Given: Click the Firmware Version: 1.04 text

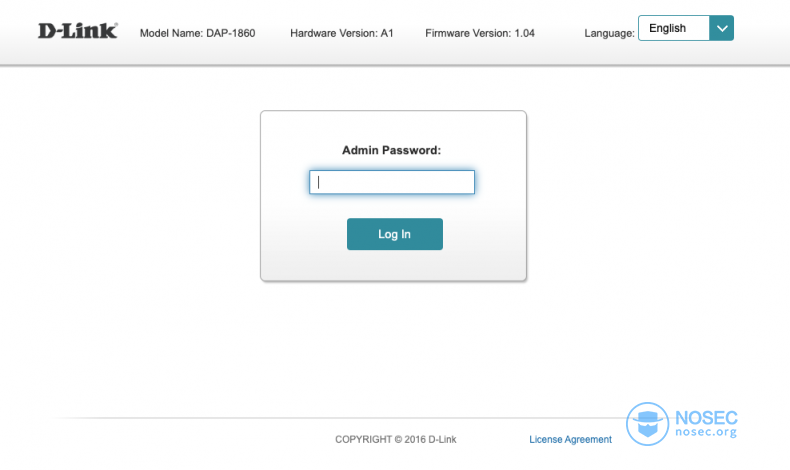Looking at the screenshot, I should click(x=479, y=33).
